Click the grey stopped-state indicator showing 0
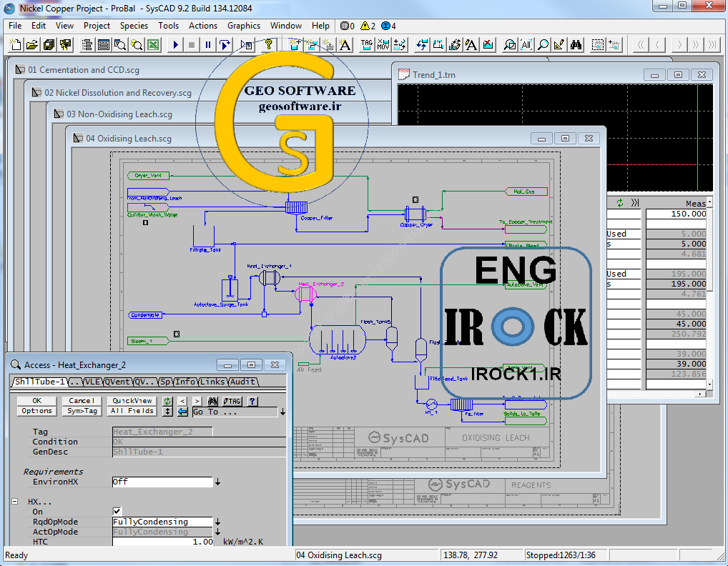 pyautogui.click(x=348, y=26)
